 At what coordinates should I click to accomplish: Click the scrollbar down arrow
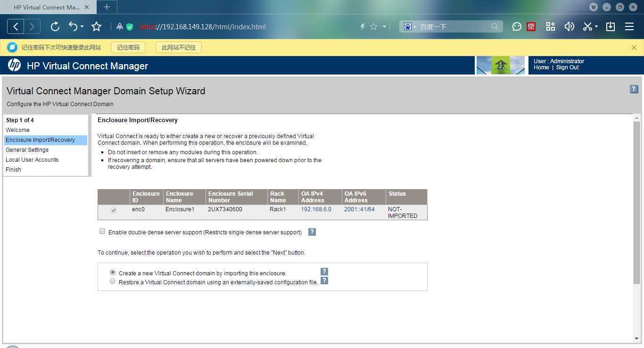(637, 339)
